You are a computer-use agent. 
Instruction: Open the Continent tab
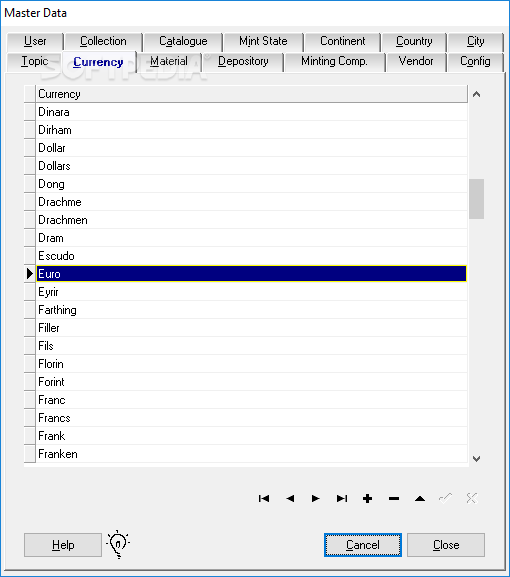(x=343, y=41)
